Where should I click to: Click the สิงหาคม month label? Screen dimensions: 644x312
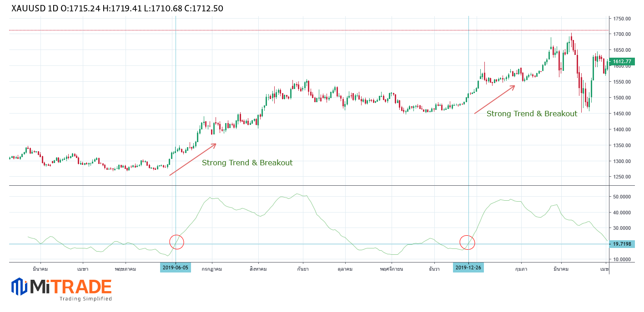258,268
